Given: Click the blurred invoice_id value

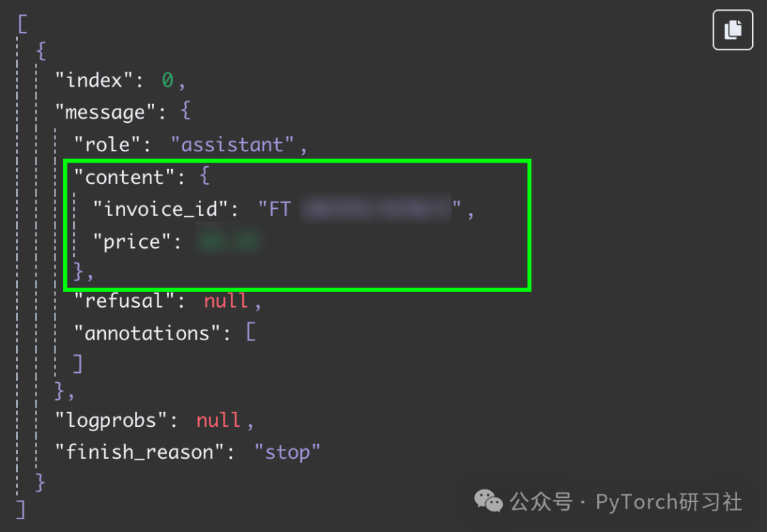Looking at the screenshot, I should (375, 209).
